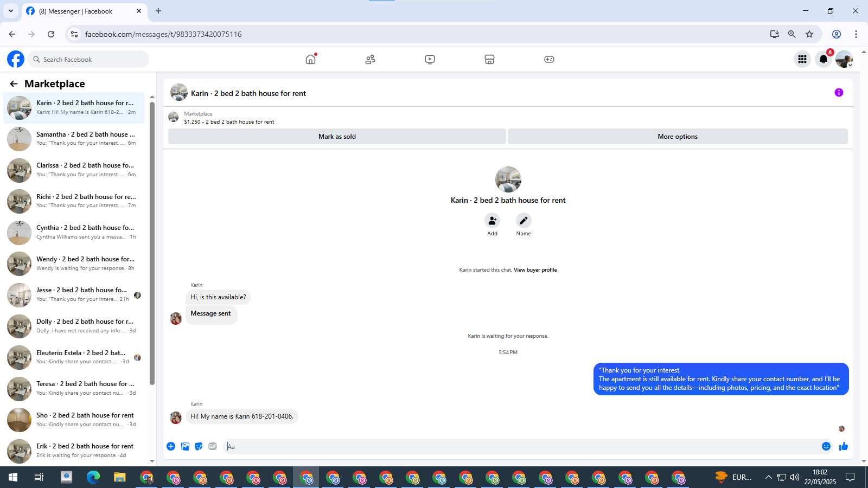Click the Search Facebook field
The image size is (868, 488).
tap(88, 59)
